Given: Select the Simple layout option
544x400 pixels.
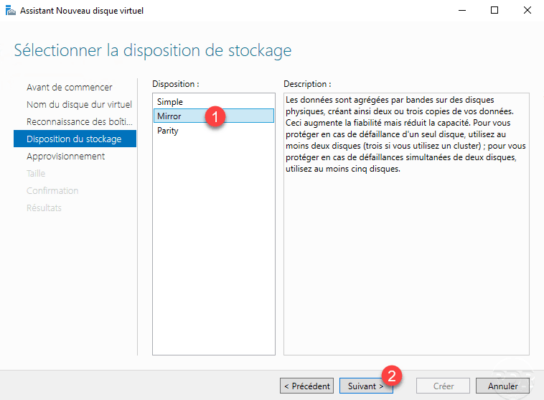Looking at the screenshot, I should [x=213, y=102].
